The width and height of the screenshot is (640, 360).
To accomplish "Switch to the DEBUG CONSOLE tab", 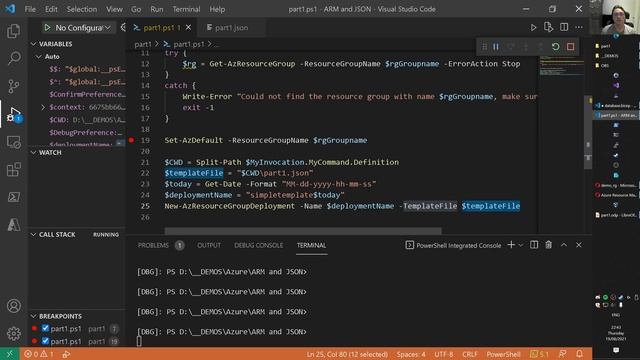I will [x=258, y=245].
